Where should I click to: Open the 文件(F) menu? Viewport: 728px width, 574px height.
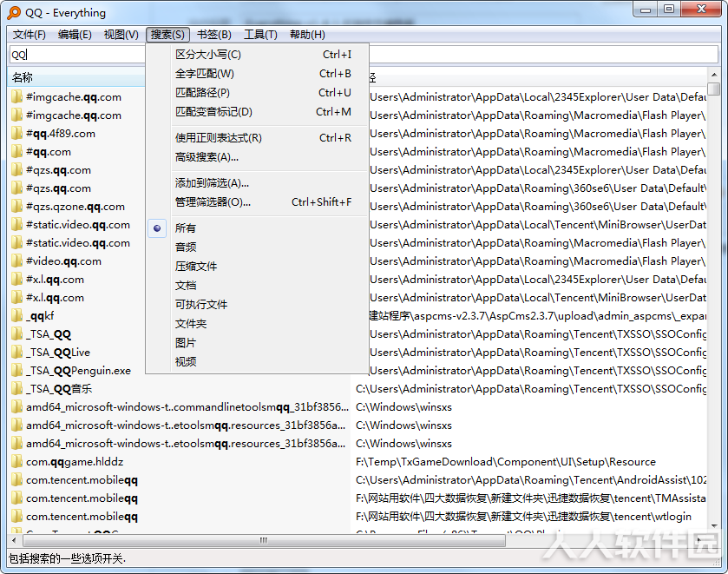point(30,35)
